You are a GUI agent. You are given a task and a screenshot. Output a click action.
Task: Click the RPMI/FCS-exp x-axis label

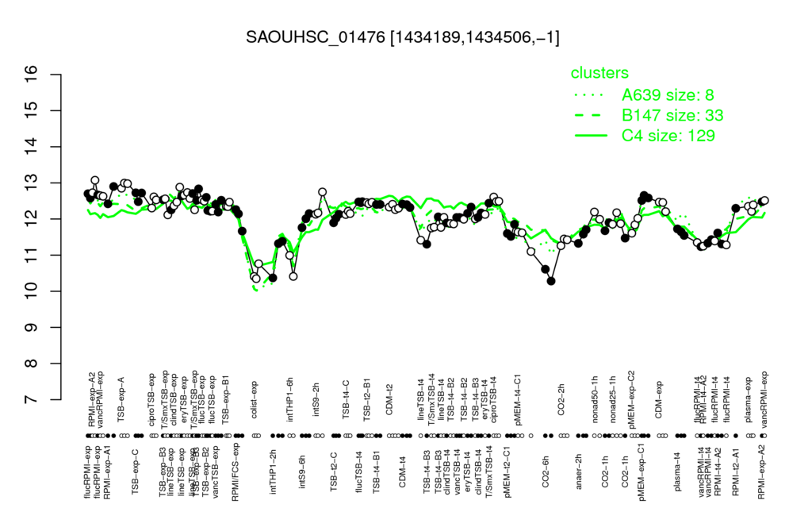pos(235,471)
